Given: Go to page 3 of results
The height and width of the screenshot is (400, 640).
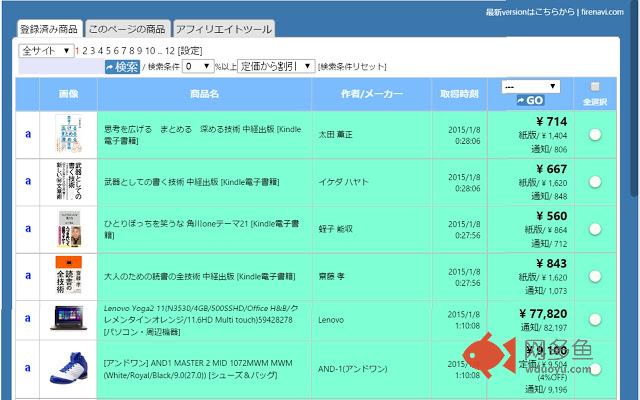Looking at the screenshot, I should 93,51.
